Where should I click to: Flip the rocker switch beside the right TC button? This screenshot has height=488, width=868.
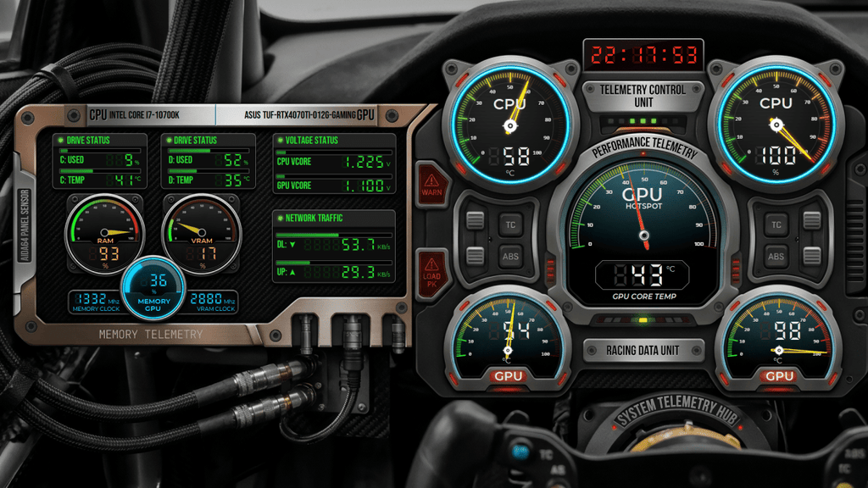point(812,221)
